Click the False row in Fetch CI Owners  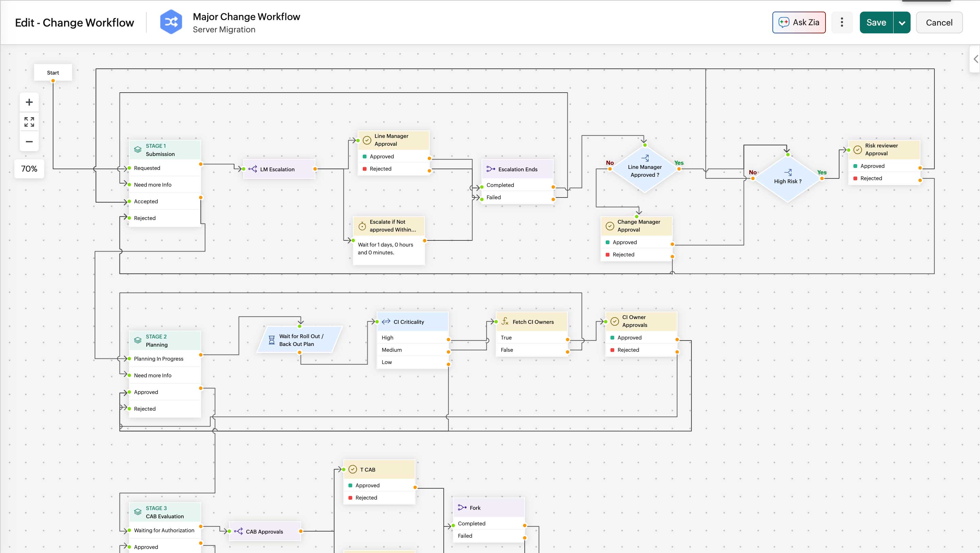tap(532, 350)
